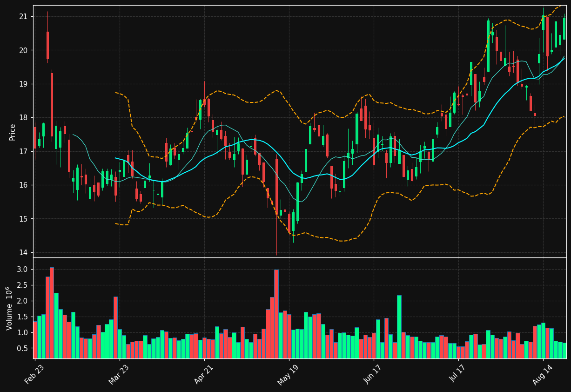Click price axis value 14
Screen dimensions: 571x392
point(24,253)
